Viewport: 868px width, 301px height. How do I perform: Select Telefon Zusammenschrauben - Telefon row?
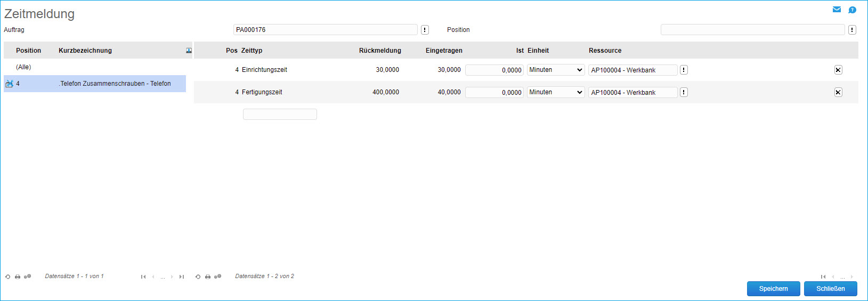(95, 84)
